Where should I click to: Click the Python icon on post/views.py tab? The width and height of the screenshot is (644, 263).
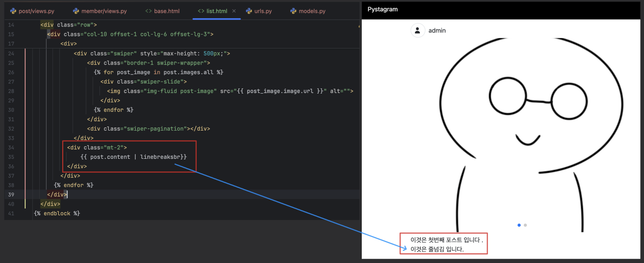tap(13, 11)
